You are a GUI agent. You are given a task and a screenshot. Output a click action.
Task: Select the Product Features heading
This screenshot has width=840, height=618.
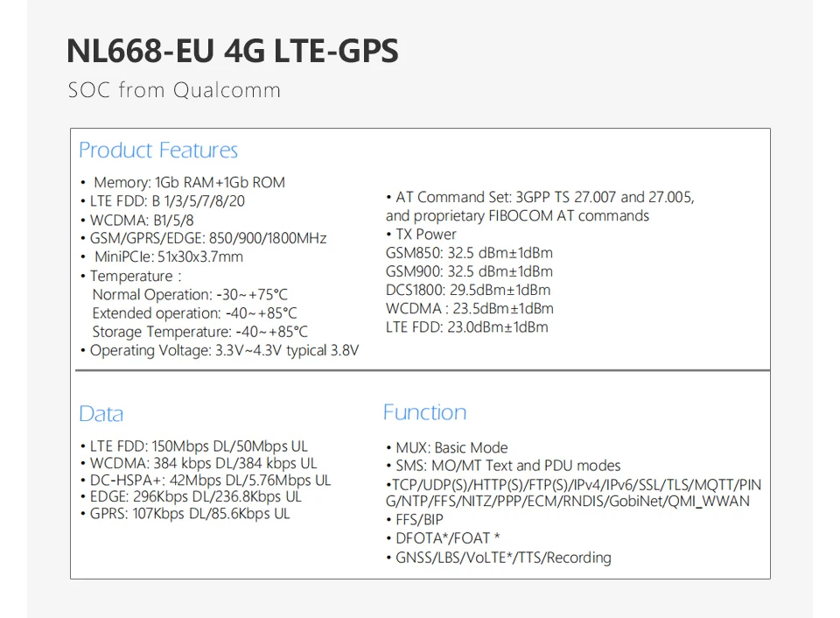point(157,151)
